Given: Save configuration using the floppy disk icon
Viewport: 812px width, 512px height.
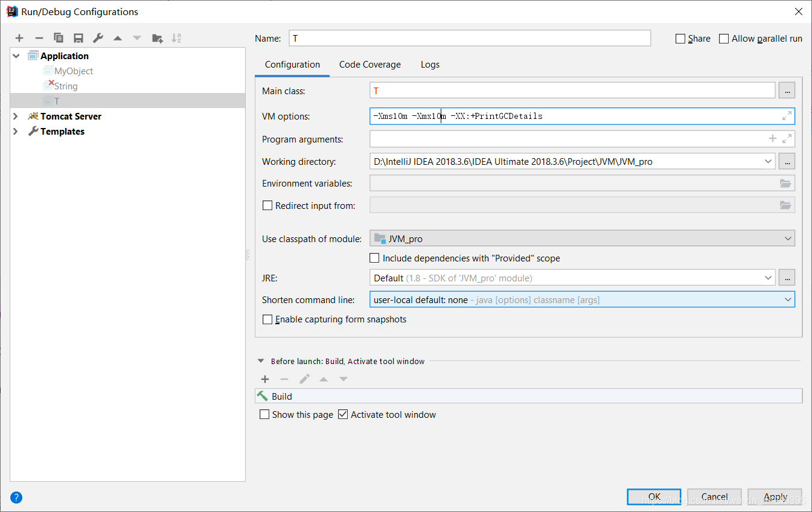Looking at the screenshot, I should 78,38.
